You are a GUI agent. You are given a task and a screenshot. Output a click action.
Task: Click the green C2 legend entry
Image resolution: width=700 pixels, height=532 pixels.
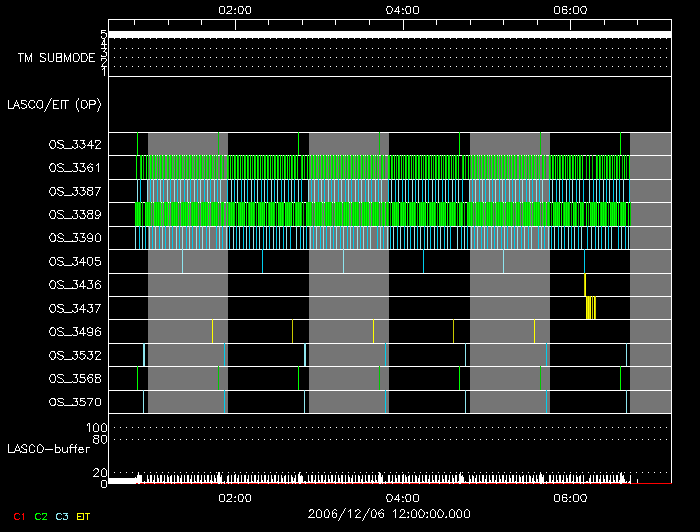point(41,516)
